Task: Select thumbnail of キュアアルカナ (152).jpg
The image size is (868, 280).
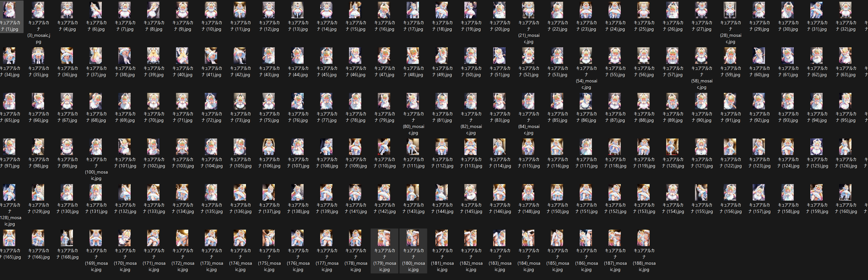Action: (x=615, y=193)
